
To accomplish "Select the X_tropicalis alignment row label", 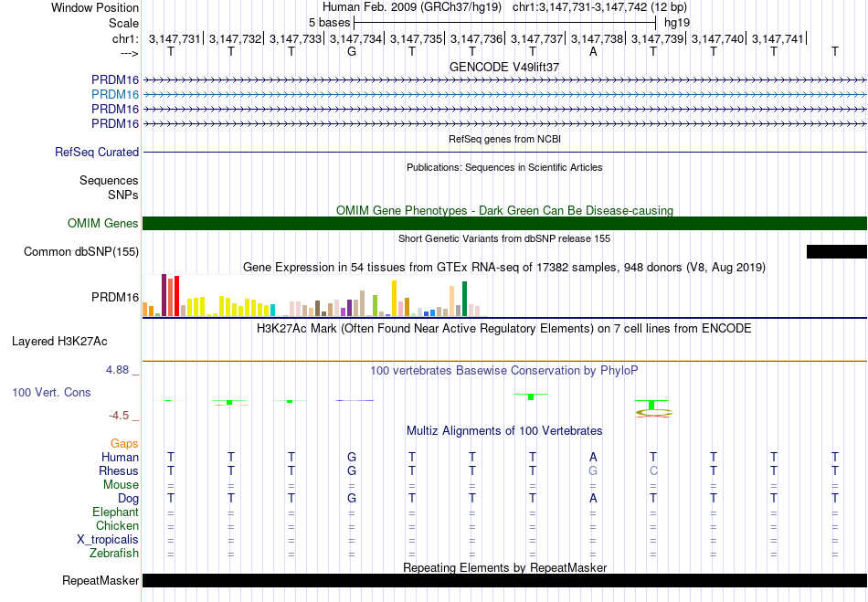I will 108,539.
